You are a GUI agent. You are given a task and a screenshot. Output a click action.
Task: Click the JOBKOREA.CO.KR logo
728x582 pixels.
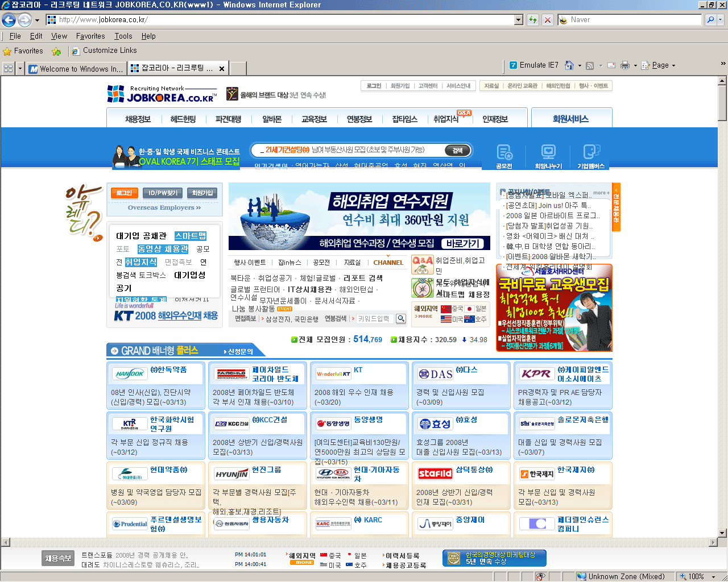click(x=162, y=94)
